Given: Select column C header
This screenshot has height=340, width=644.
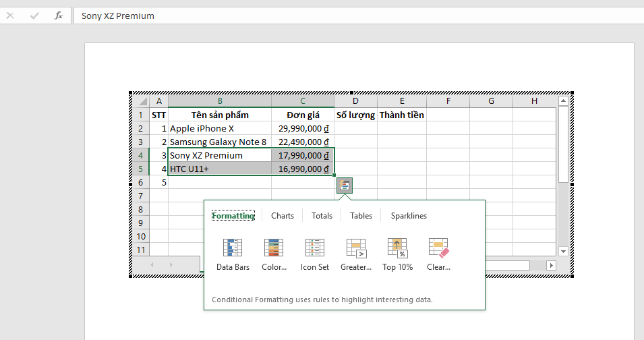Looking at the screenshot, I should click(x=303, y=101).
